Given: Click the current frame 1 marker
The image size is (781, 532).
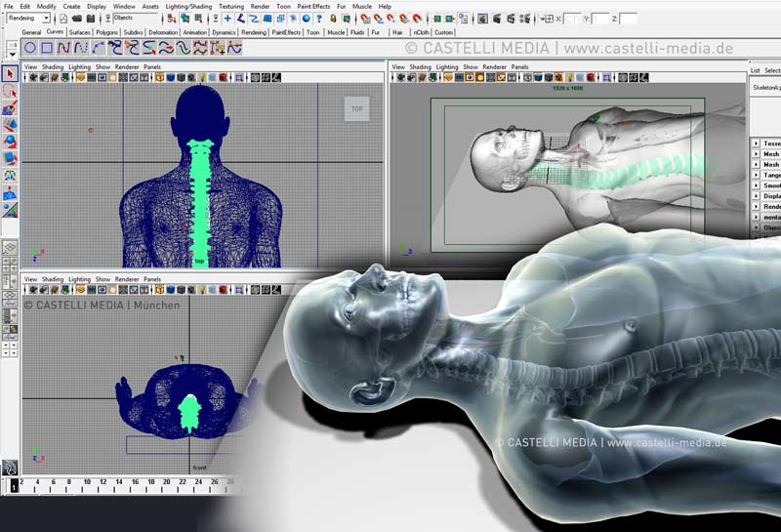Looking at the screenshot, I should (14, 485).
